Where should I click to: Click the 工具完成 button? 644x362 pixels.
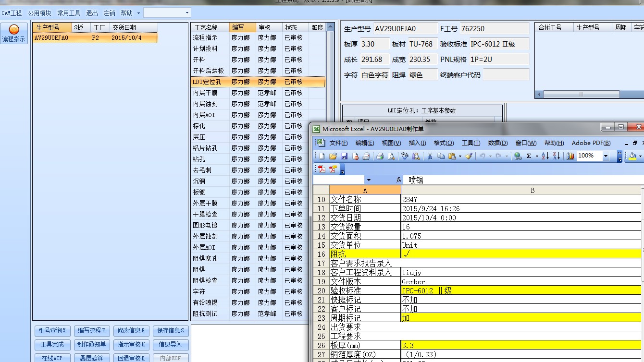coord(53,345)
